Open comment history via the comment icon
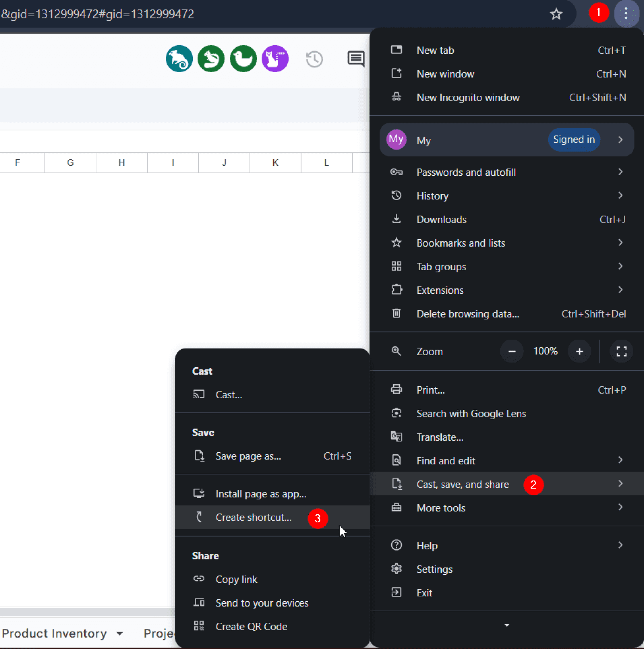The height and width of the screenshot is (649, 644). pos(356,59)
